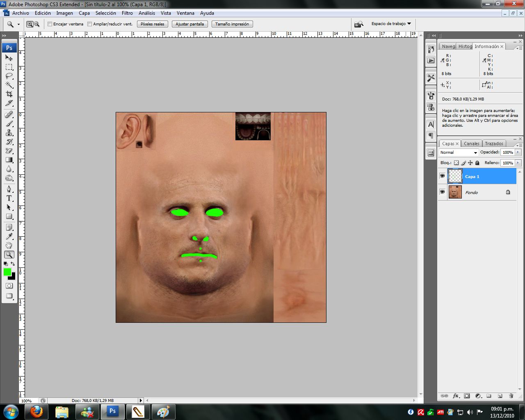Select the Blur tool
525x420 pixels.
coord(9,169)
